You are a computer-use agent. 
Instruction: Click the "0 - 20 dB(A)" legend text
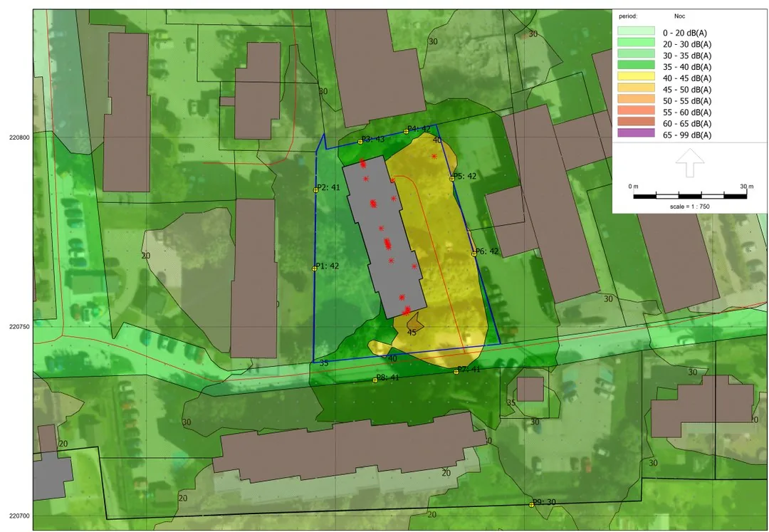pos(685,33)
